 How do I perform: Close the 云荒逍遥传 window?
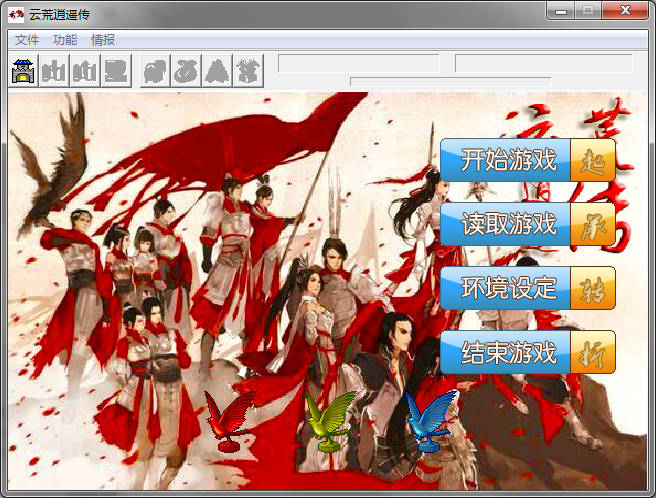[x=625, y=11]
